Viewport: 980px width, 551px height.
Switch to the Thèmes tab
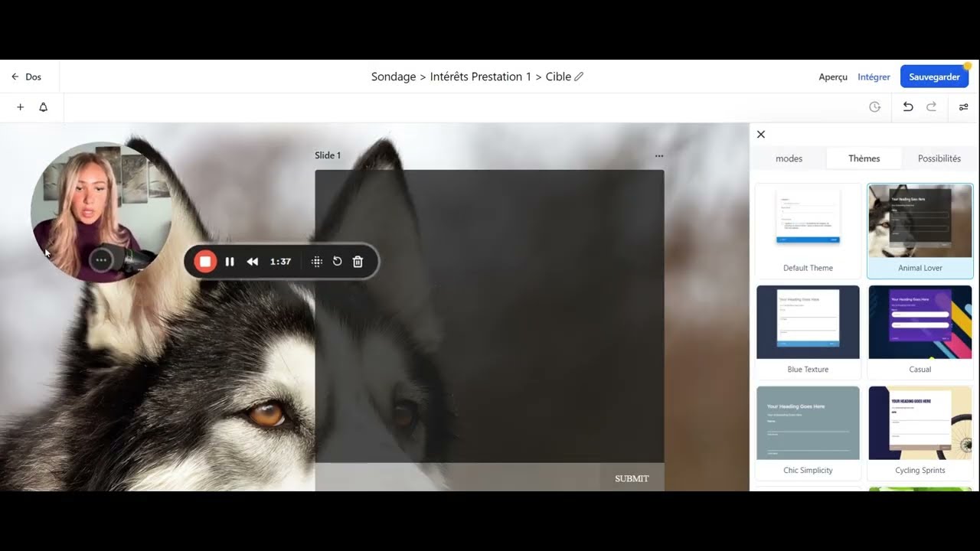864,158
